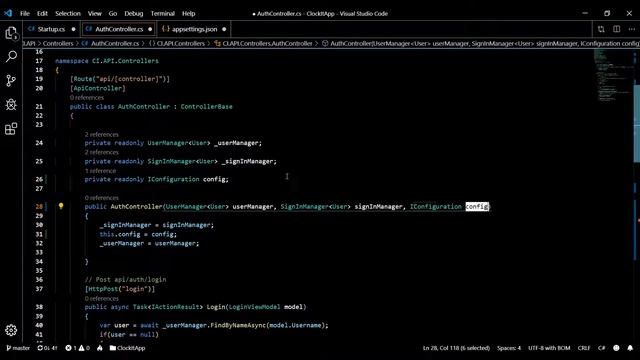
Task: Change language mode C#
Action: pos(602,348)
